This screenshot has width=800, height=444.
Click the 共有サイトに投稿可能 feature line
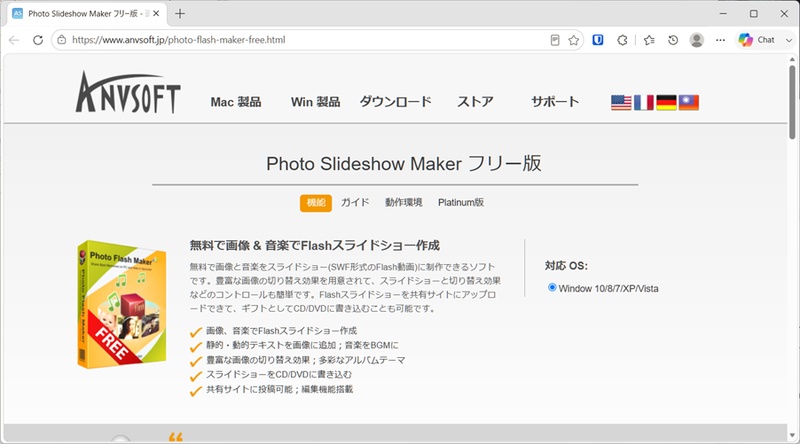279,389
